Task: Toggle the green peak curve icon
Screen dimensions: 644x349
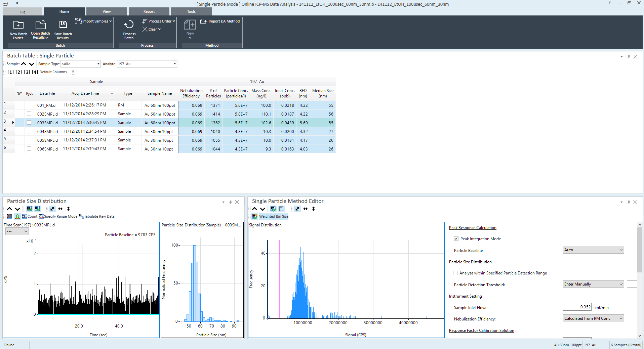Action: coord(17,217)
